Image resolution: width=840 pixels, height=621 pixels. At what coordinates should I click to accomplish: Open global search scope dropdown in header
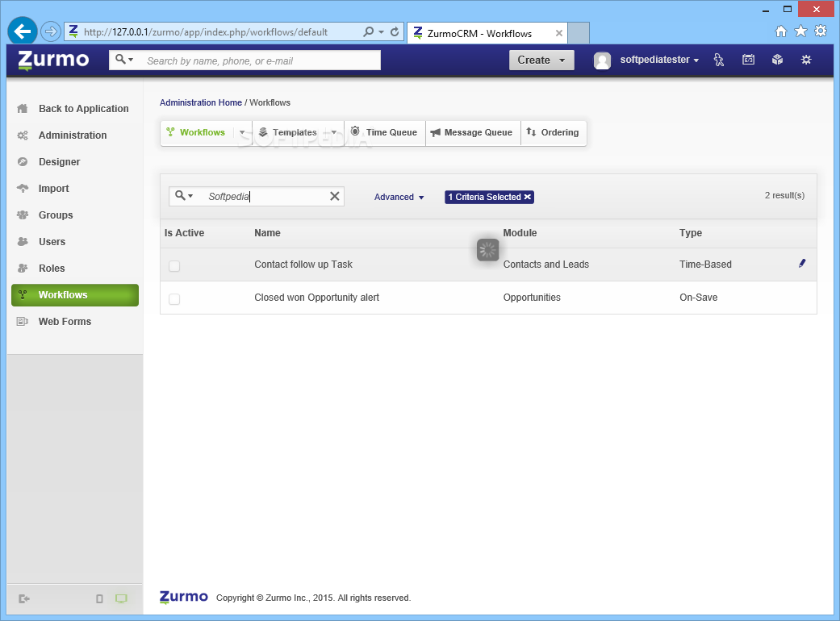click(124, 60)
